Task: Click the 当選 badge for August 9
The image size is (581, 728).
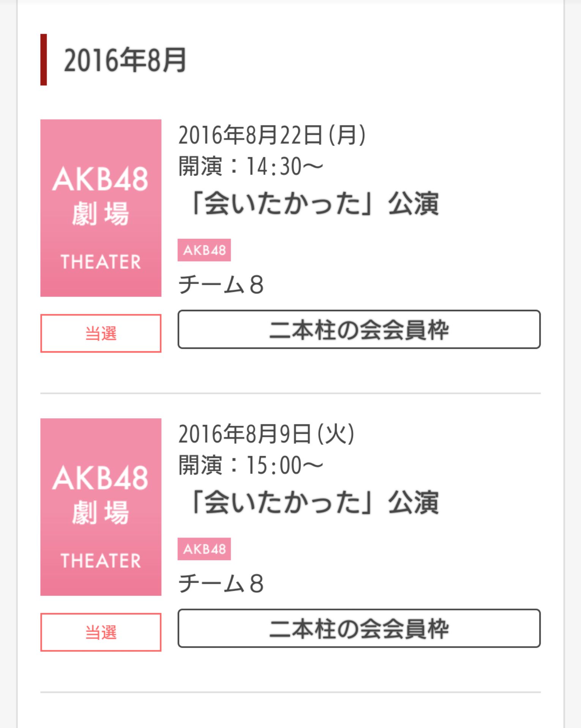Action: coord(101,632)
